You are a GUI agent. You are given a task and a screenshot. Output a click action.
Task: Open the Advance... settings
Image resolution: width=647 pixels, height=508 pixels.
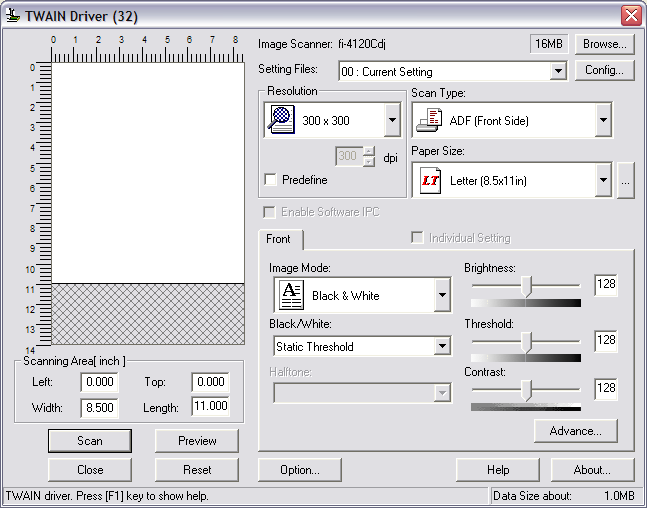576,431
